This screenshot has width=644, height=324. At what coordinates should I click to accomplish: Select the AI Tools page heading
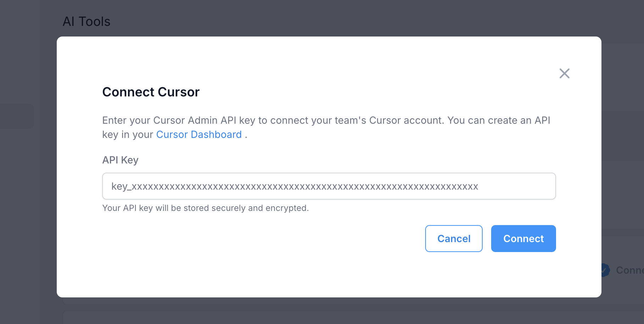pyautogui.click(x=87, y=21)
